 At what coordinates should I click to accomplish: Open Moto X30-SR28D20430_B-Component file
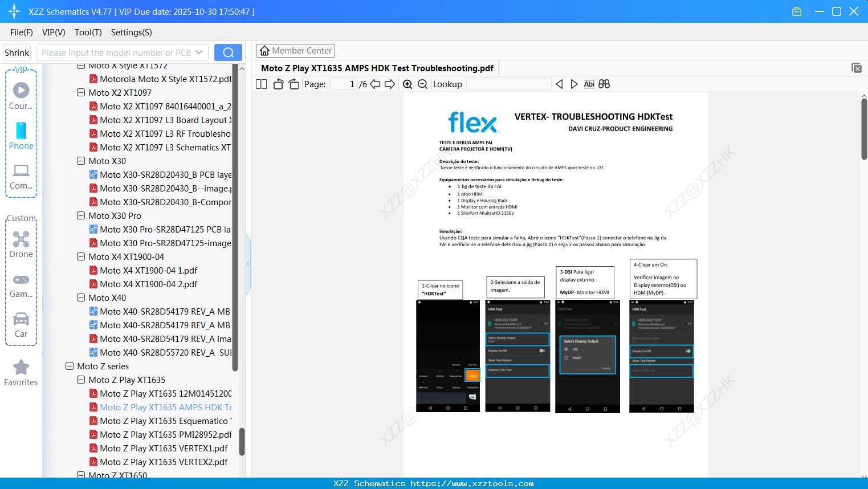[x=161, y=202]
